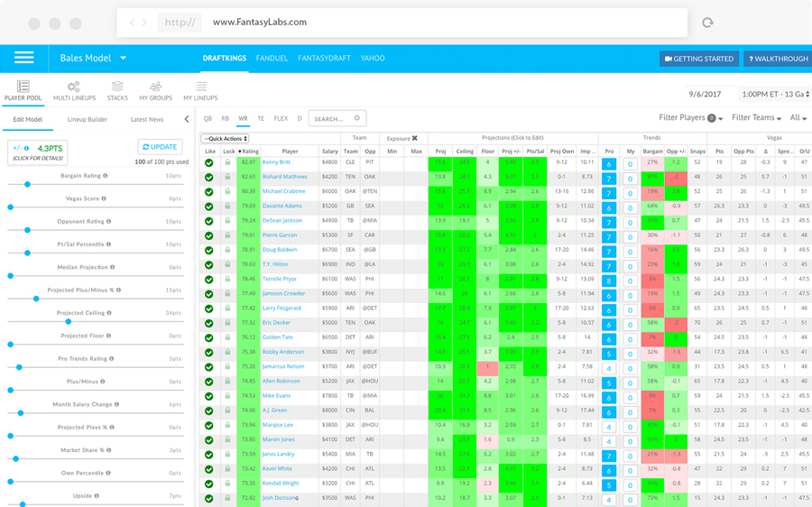Screen dimensions: 812x507
Task: Switch to Lineup Builder tab
Action: [x=87, y=119]
